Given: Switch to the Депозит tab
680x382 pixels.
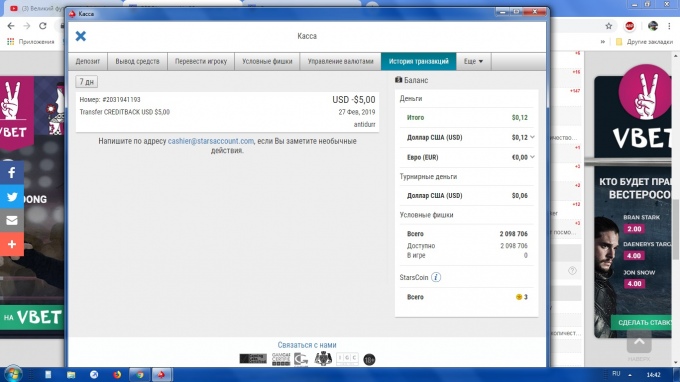Looking at the screenshot, I should point(88,61).
